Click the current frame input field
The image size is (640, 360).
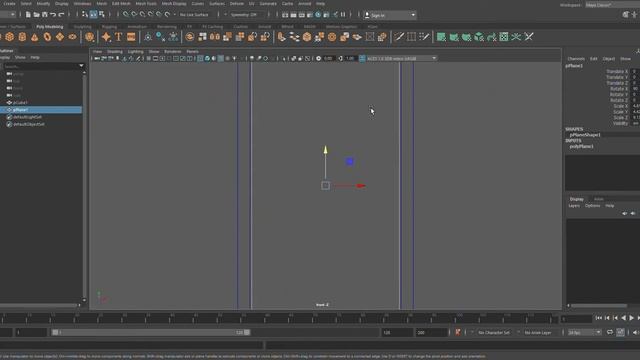tap(576, 319)
